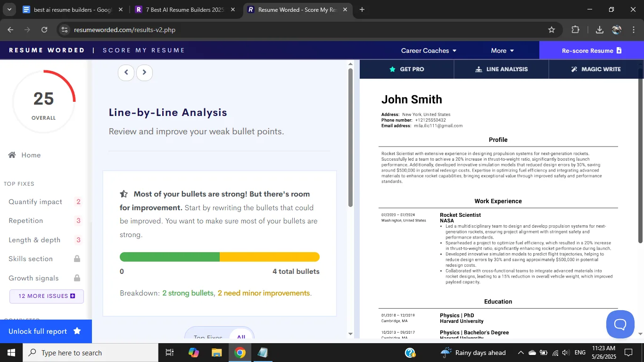644x362 pixels.
Task: Open the notepad app icon on the taskbar
Action: (x=263, y=353)
